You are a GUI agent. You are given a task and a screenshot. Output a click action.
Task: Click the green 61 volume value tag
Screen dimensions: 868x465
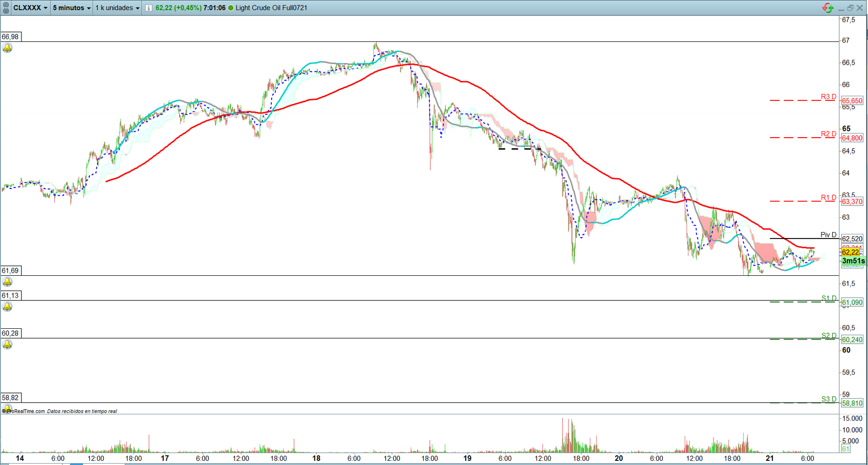point(846,449)
